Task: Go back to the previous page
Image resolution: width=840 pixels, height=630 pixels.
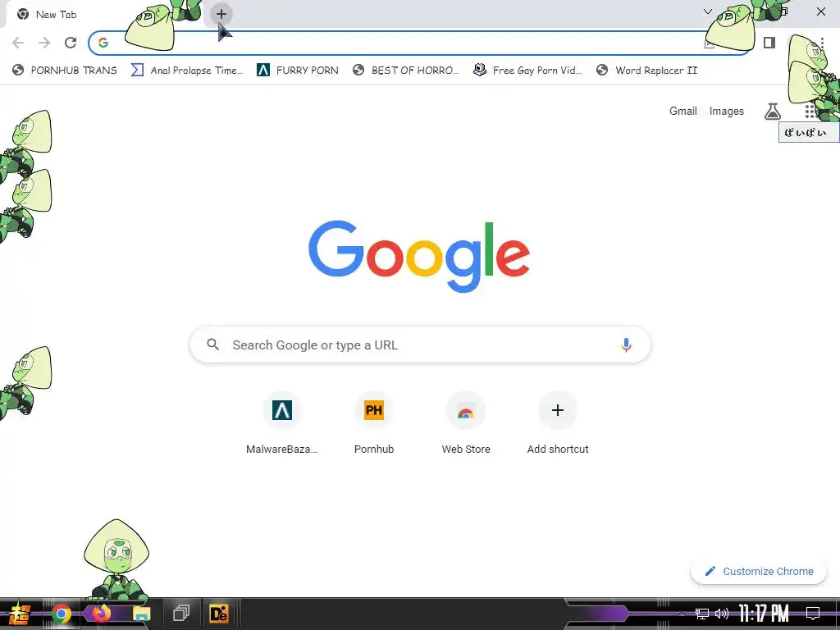Action: click(x=18, y=43)
